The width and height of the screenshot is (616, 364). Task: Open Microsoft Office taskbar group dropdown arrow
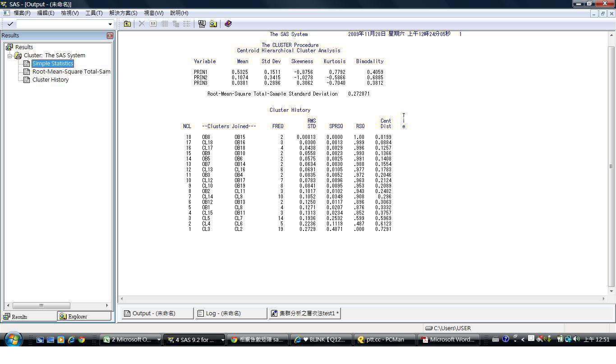pyautogui.click(x=159, y=340)
